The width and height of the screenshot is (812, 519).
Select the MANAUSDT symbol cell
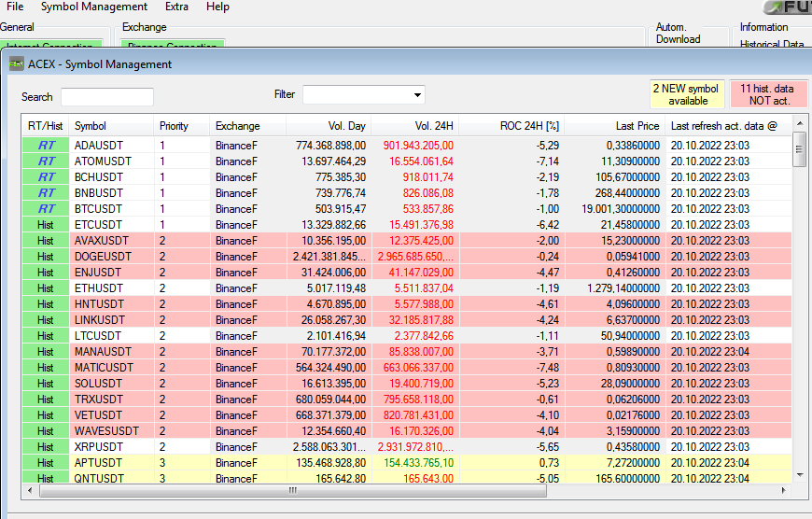[x=111, y=352]
